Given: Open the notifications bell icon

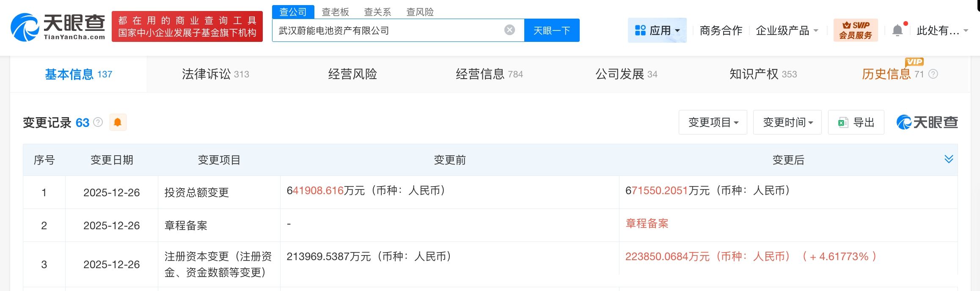Looking at the screenshot, I should (897, 30).
